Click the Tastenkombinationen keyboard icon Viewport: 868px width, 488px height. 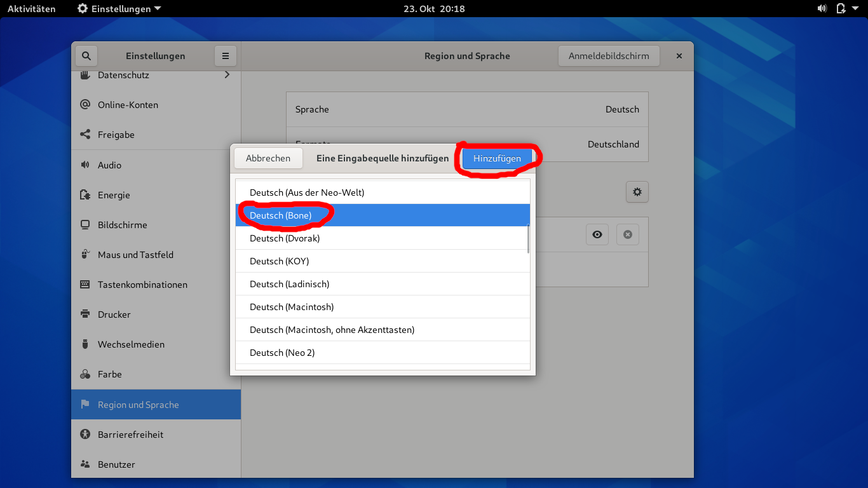[x=85, y=285]
